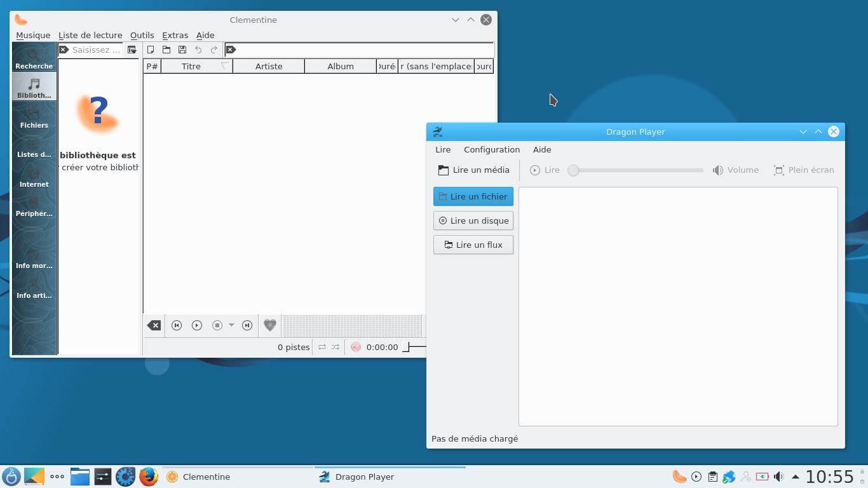Open the Firefox browser from taskbar
This screenshot has height=488, width=868.
coord(149,477)
